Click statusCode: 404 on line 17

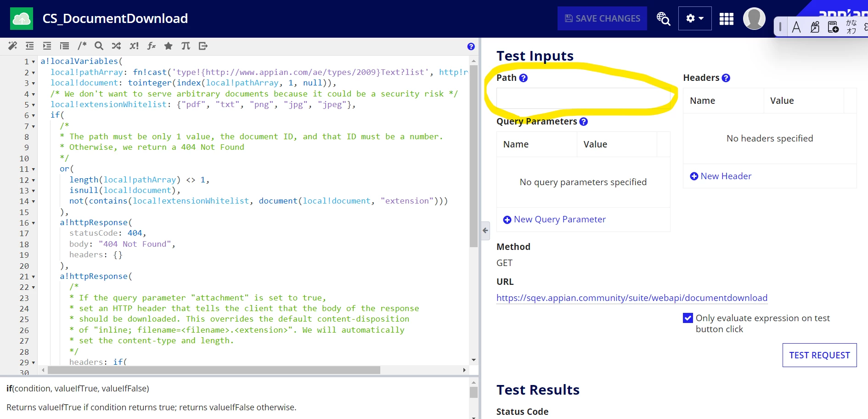tap(107, 233)
